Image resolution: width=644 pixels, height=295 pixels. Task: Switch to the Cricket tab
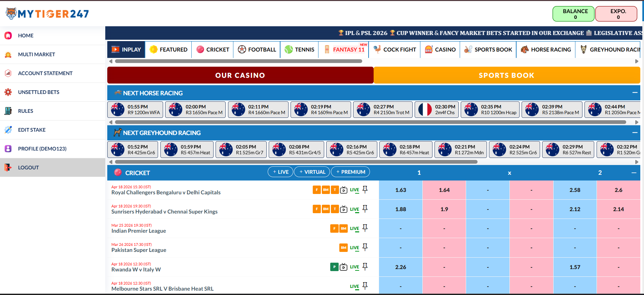coord(213,50)
